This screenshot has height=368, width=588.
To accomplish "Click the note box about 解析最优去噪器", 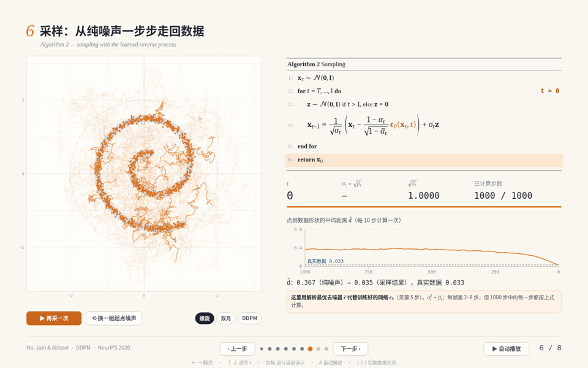I will coord(424,301).
